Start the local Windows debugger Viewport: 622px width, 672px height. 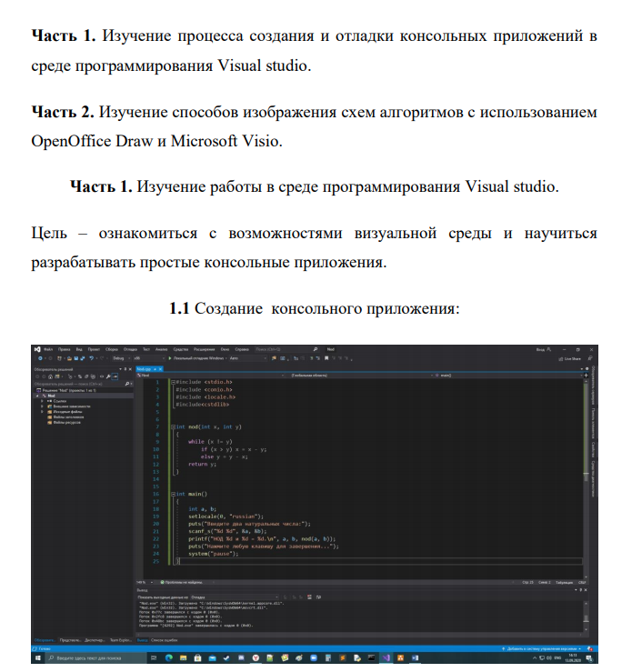click(196, 358)
